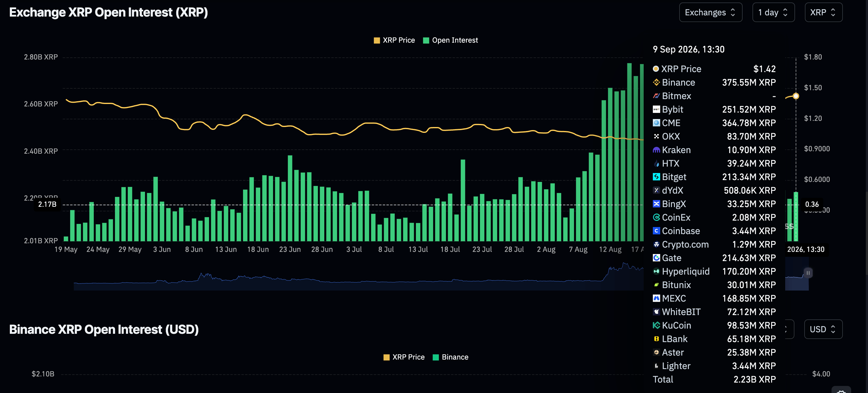This screenshot has height=393, width=868.
Task: Click the range slider pause handle
Action: (808, 272)
